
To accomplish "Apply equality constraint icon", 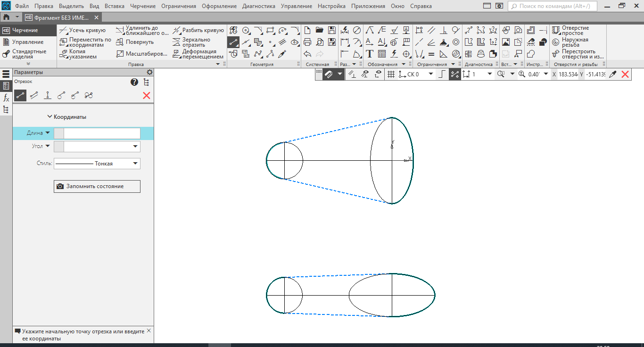I will [431, 54].
